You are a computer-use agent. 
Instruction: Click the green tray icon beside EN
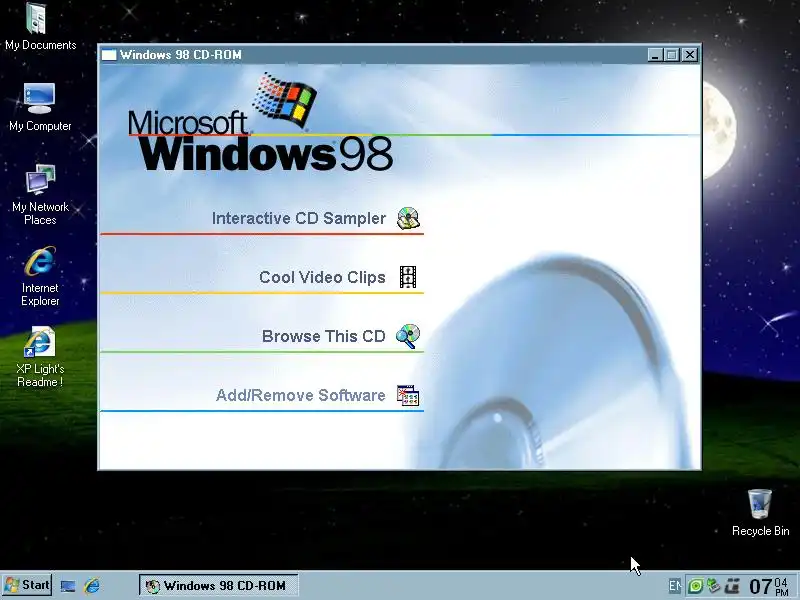695,586
